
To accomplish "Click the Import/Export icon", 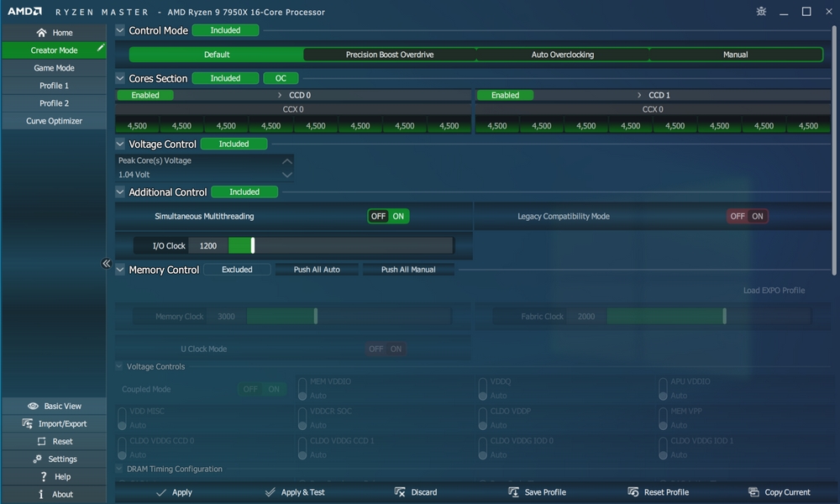I will pyautogui.click(x=28, y=423).
